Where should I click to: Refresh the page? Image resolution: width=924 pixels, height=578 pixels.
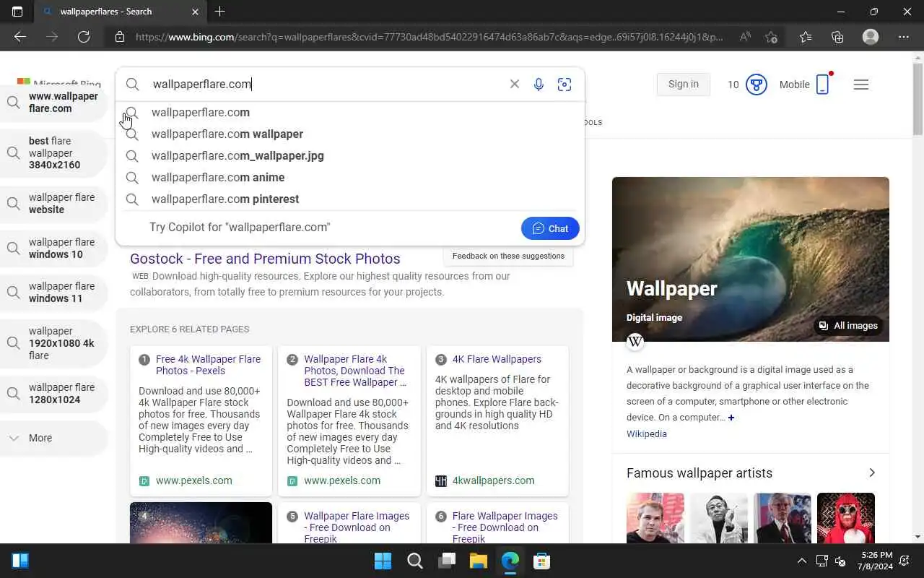84,37
